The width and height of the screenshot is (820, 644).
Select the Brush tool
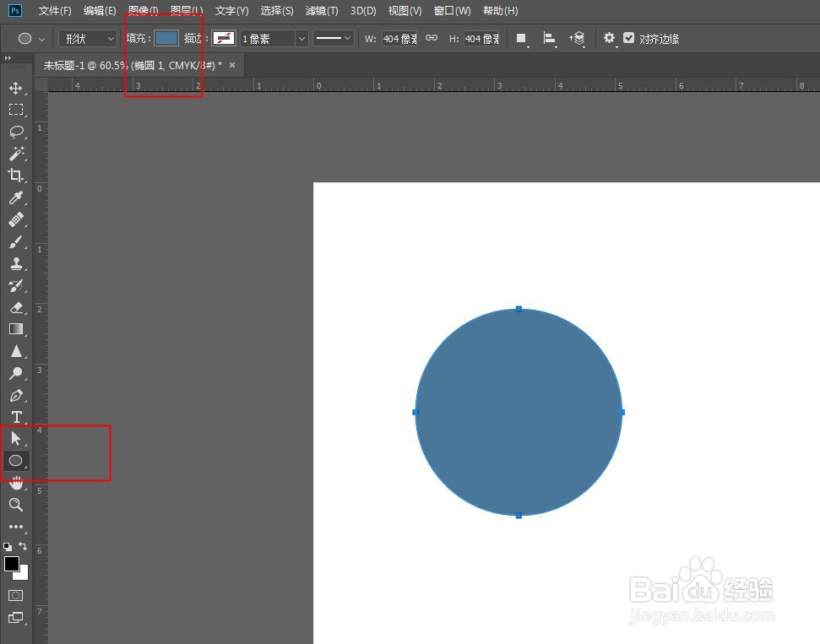[x=16, y=241]
